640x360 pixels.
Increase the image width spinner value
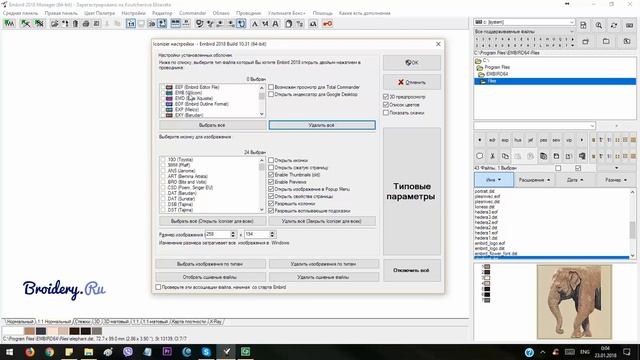pos(233,233)
